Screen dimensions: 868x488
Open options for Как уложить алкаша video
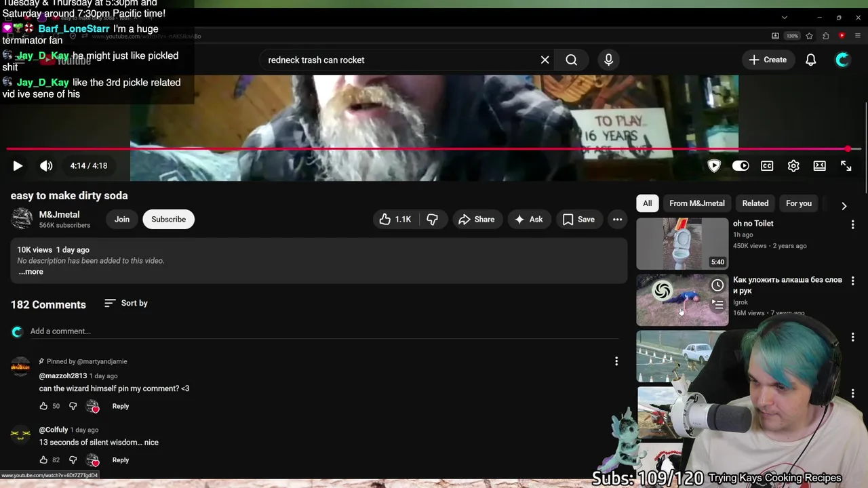853,281
